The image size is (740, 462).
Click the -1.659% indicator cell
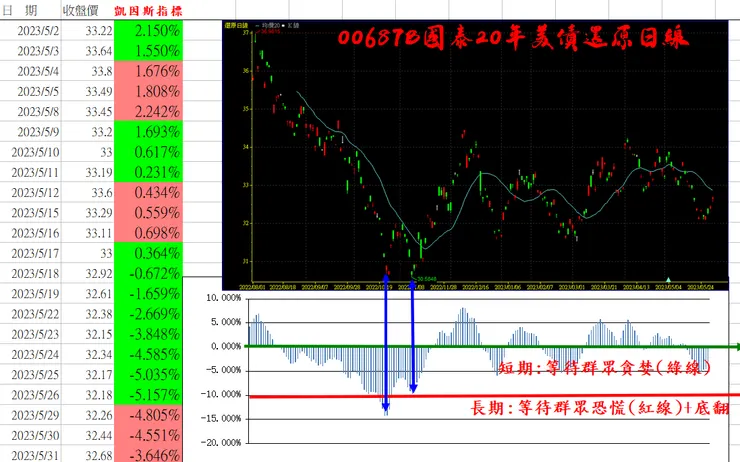pos(148,294)
